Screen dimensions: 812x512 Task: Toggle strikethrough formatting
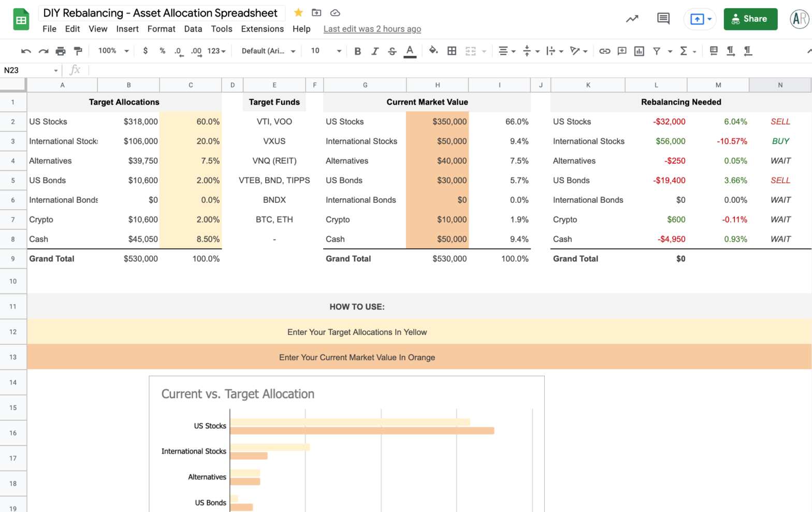[392, 51]
